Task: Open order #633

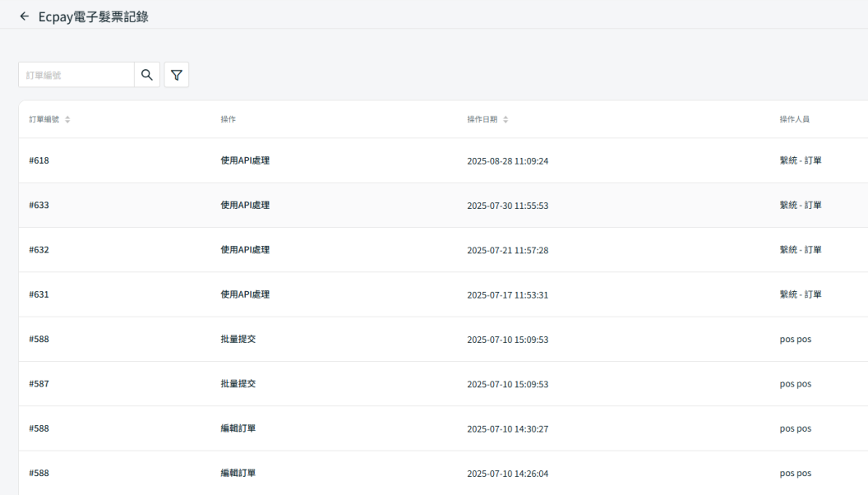Action: [39, 206]
